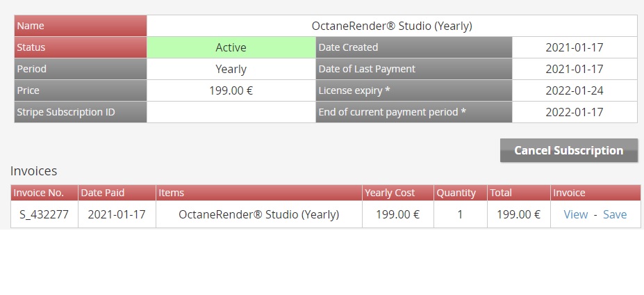Click the Invoice No. column header
The height and width of the screenshot is (295, 644).
44,193
